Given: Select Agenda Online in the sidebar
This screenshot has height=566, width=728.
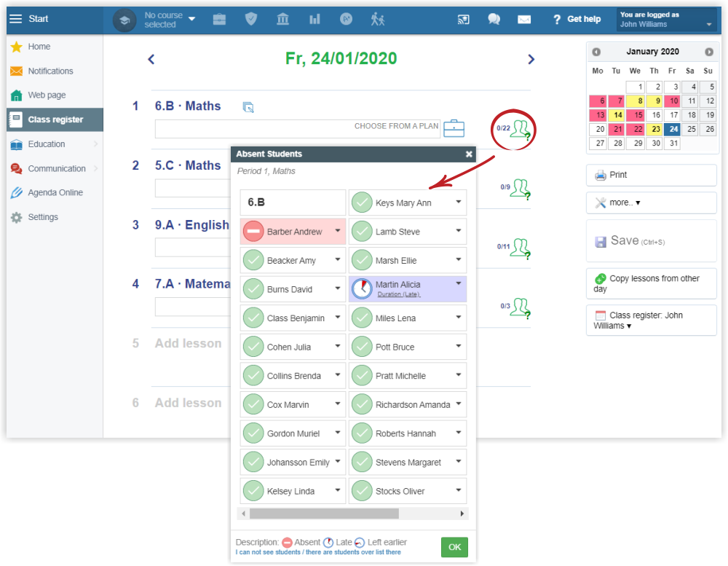Looking at the screenshot, I should (55, 193).
